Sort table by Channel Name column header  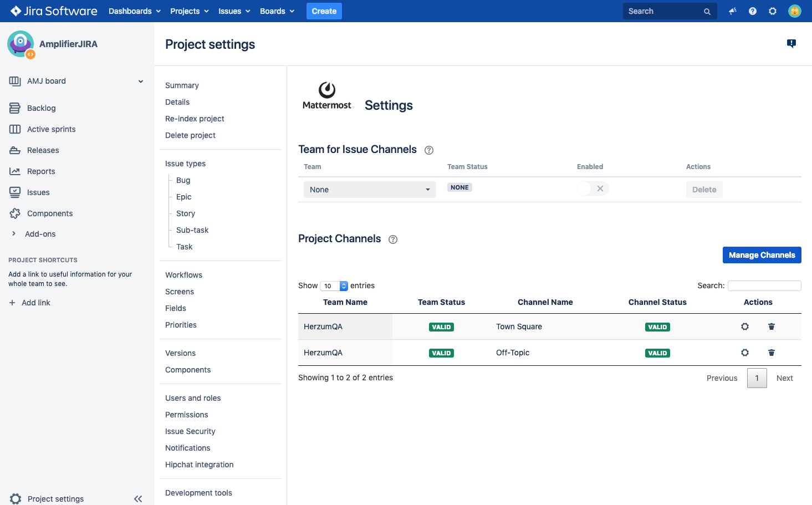(545, 302)
